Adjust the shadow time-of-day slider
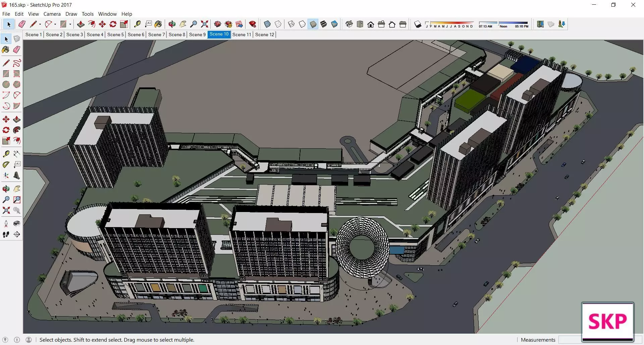The height and width of the screenshot is (345, 644). 503,24
